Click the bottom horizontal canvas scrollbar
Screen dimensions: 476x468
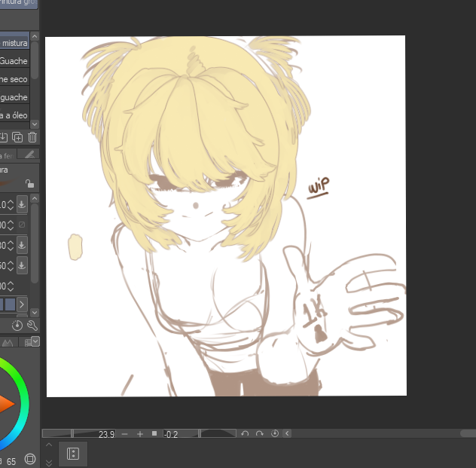point(468,433)
